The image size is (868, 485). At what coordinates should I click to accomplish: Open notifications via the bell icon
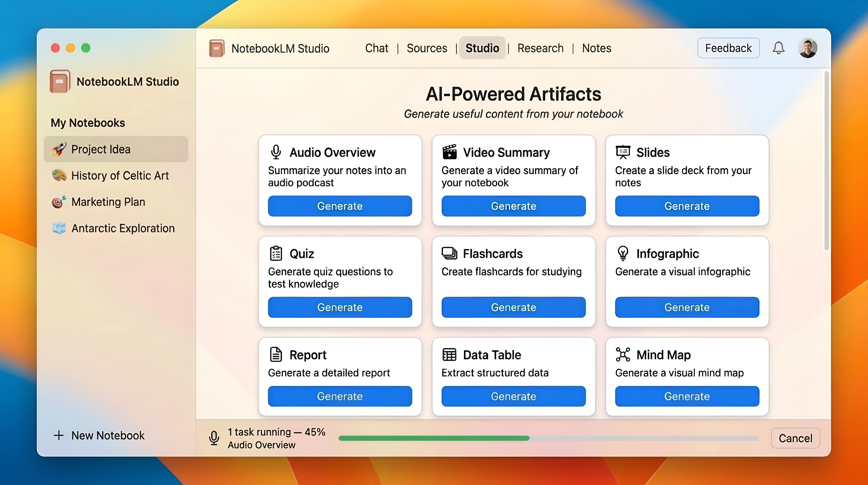pyautogui.click(x=779, y=48)
